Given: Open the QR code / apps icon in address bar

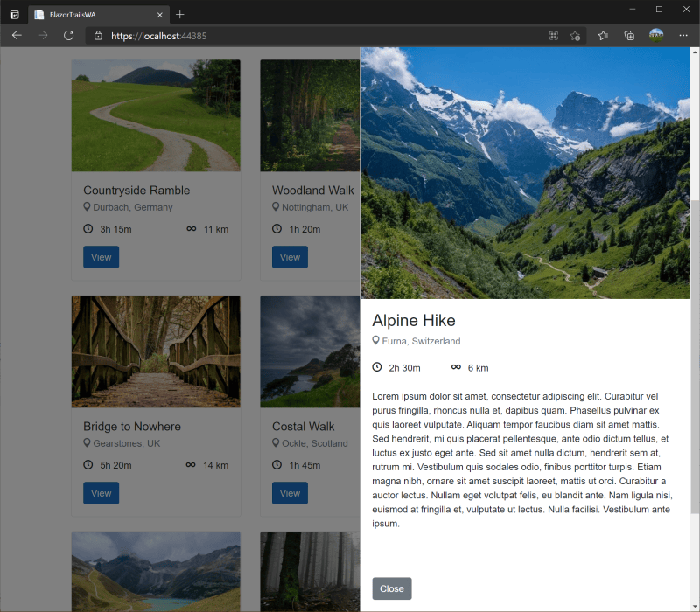Looking at the screenshot, I should point(554,36).
